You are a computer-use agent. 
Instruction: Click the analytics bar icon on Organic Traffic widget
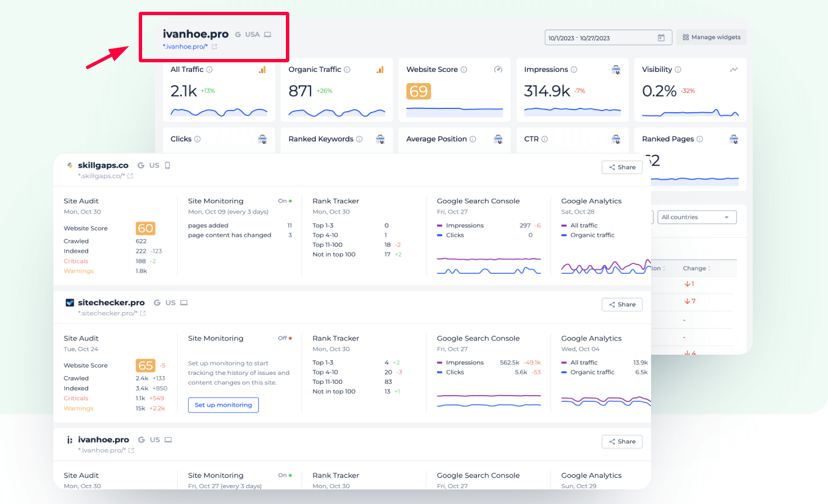[x=380, y=70]
